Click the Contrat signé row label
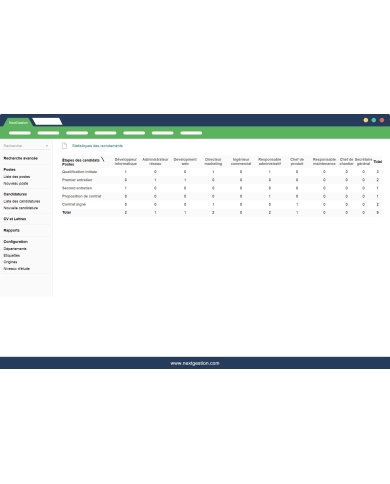 pos(74,204)
